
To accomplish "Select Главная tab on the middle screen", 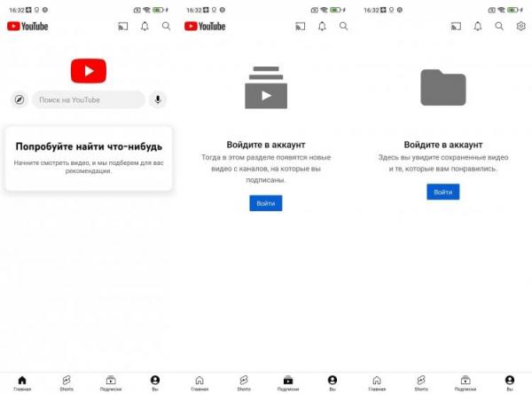I will click(199, 383).
